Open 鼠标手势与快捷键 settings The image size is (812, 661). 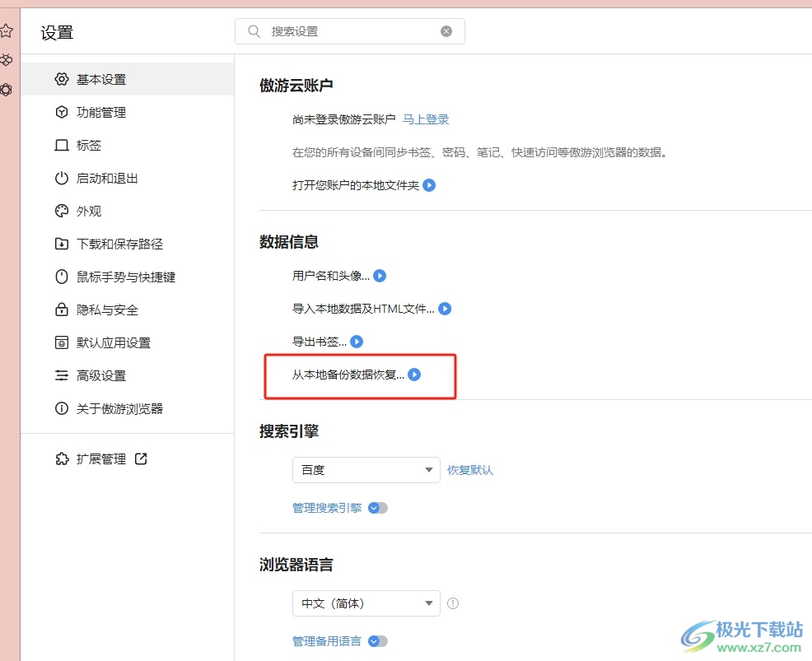pos(128,277)
